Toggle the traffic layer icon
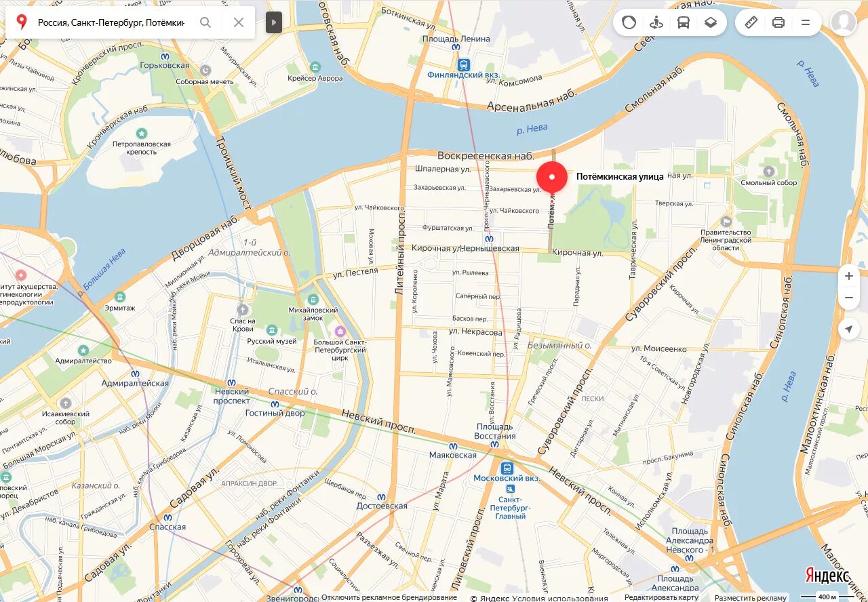 629,22
